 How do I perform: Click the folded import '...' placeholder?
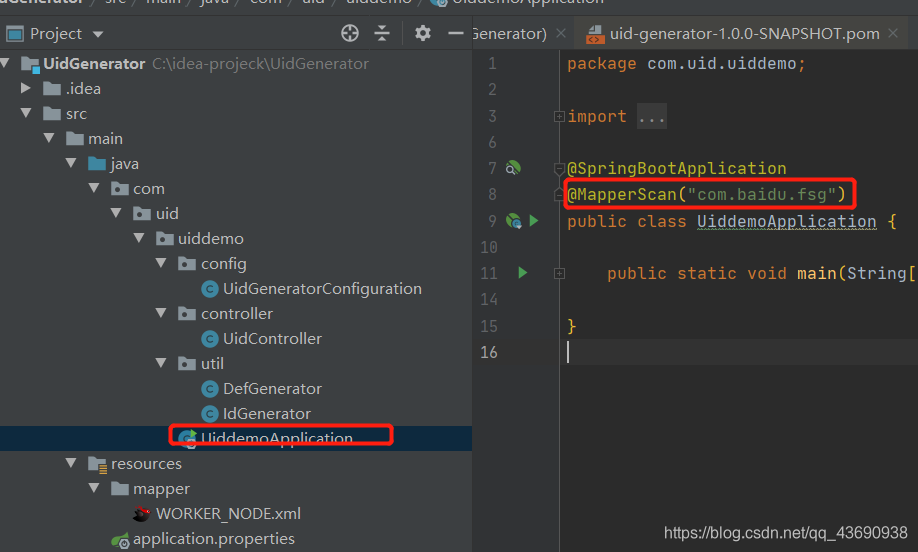tap(652, 116)
